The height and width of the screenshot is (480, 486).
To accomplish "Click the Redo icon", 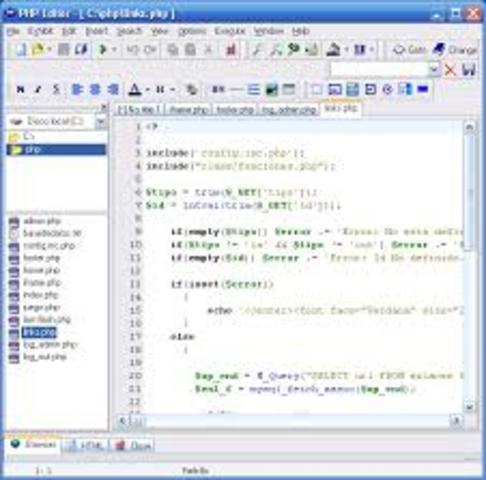I will point(150,50).
